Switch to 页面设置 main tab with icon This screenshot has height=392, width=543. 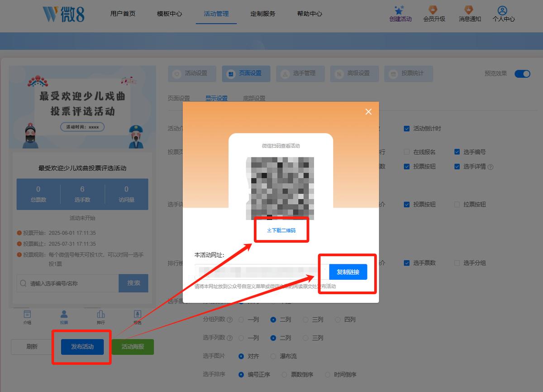[246, 73]
